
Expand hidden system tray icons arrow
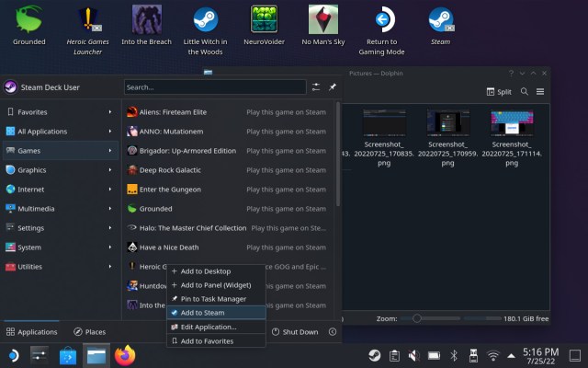point(511,355)
